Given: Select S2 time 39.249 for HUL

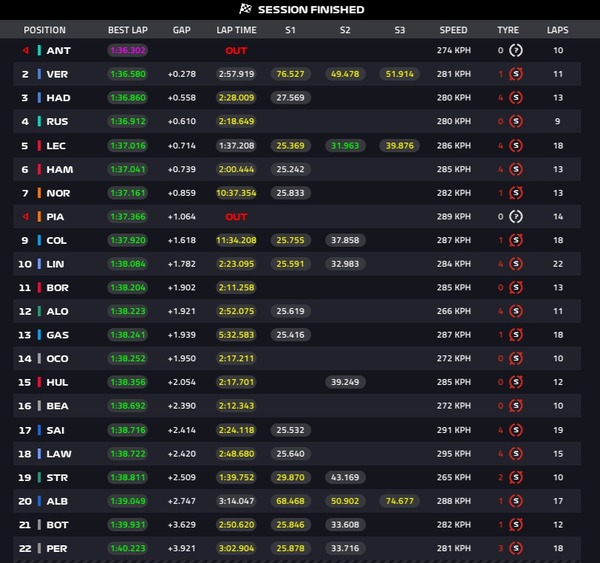Looking at the screenshot, I should coord(345,382).
